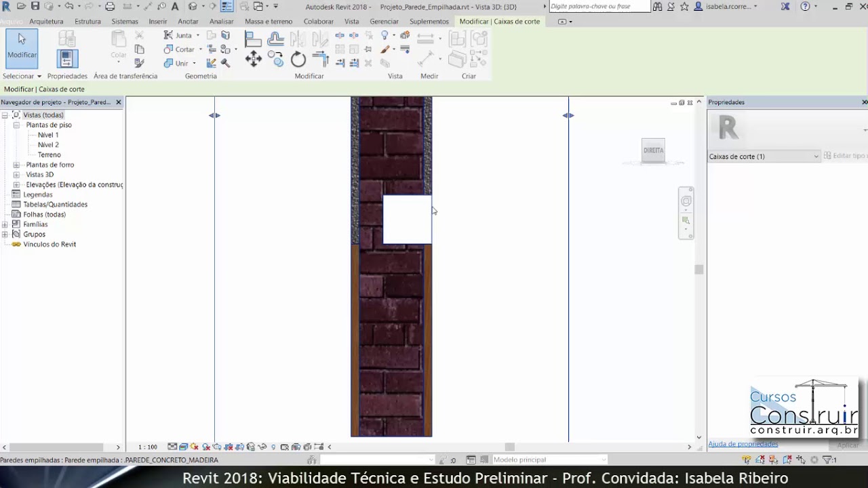The image size is (868, 488).
Task: Click the navigation steering wheel icon
Action: tap(686, 201)
